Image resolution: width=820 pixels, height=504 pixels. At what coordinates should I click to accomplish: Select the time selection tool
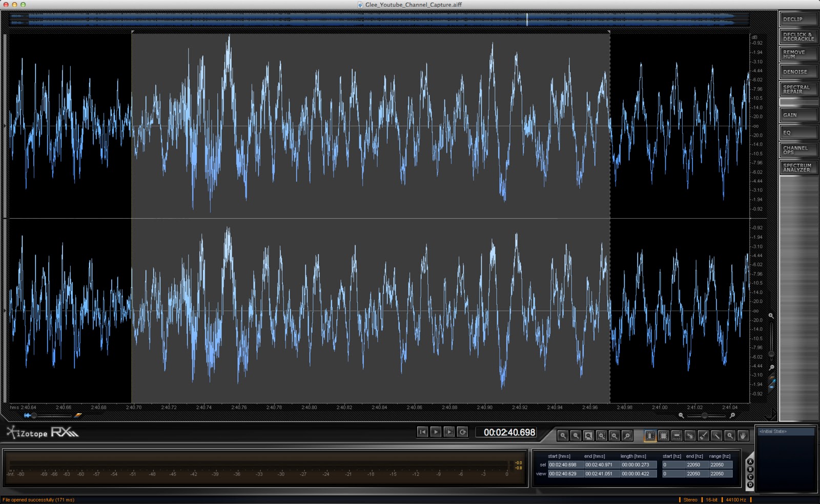coord(650,435)
